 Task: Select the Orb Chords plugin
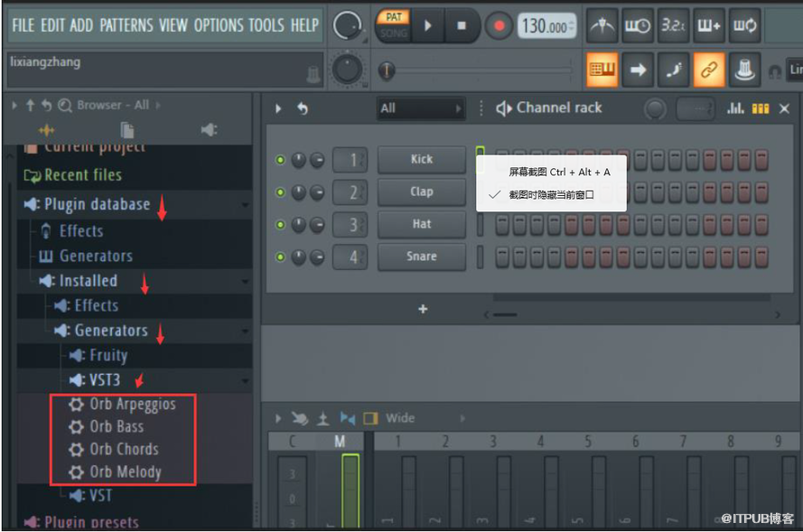pos(124,449)
